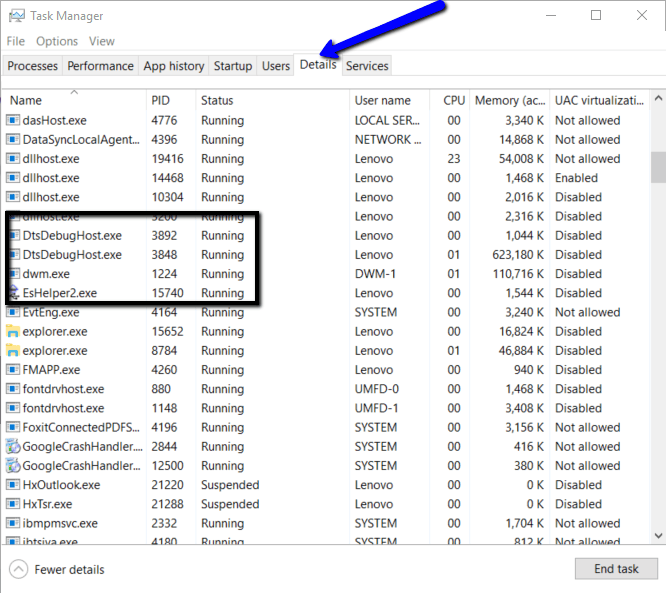Click Enabled UAC value for dllhost.exe

click(x=576, y=178)
